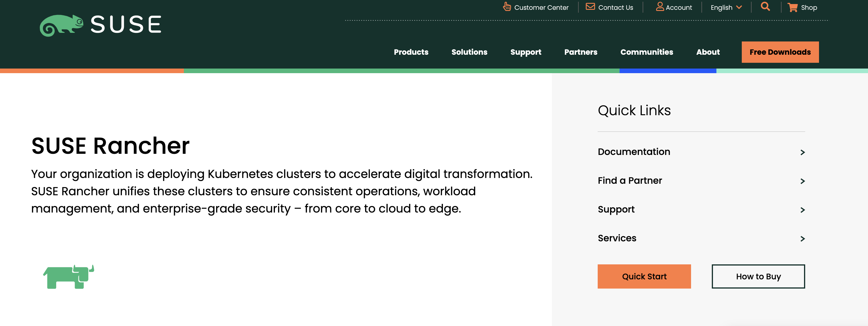The height and width of the screenshot is (326, 868).
Task: Click the Customer Center hand icon
Action: pyautogui.click(x=507, y=7)
